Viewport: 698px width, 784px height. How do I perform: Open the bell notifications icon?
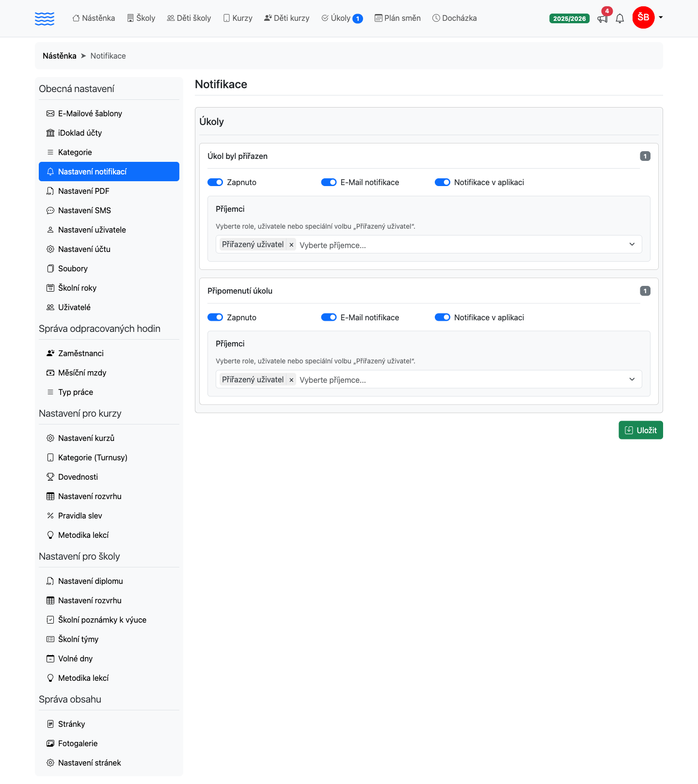620,19
